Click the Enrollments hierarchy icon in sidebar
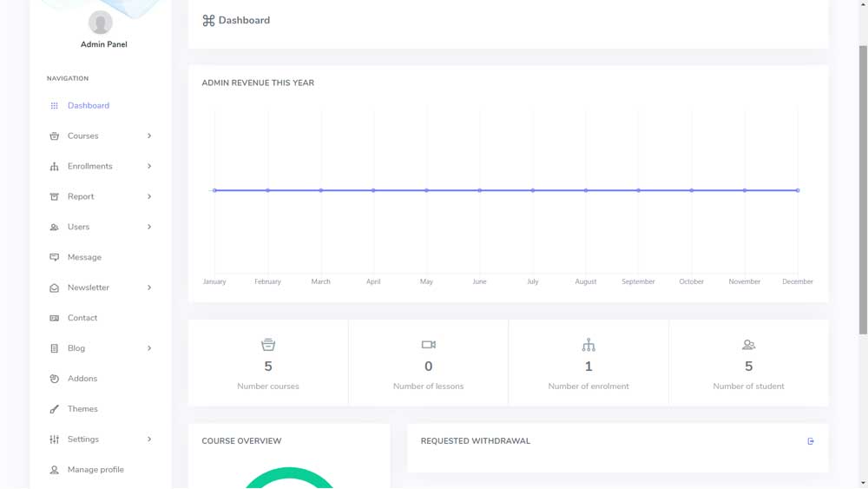Viewport: 868px width, 489px height. click(x=54, y=166)
